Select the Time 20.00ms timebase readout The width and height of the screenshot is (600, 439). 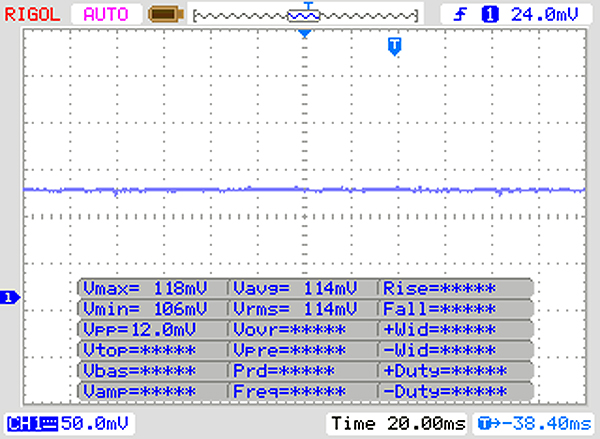(x=398, y=424)
